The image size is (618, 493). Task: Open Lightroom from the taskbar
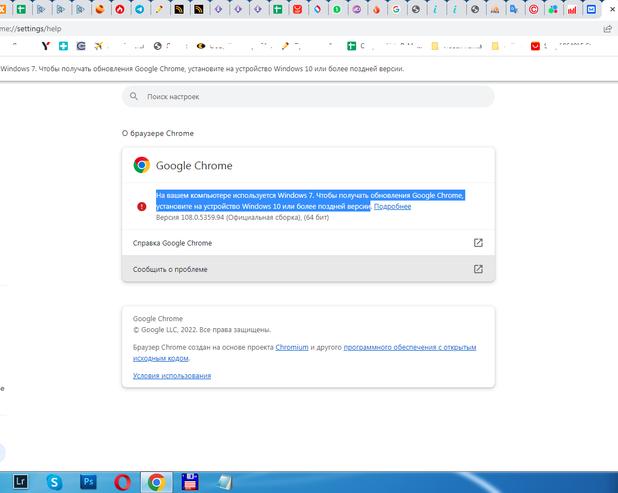[x=20, y=482]
